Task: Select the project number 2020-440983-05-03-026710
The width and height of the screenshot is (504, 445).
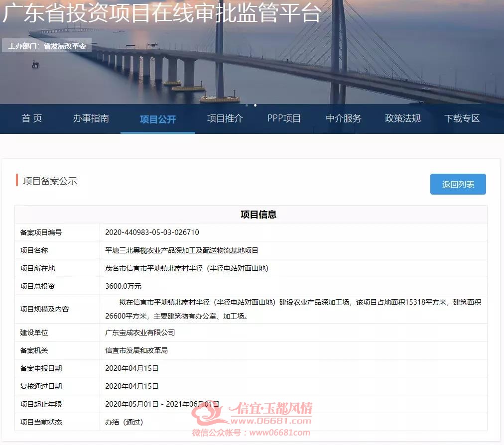Action: coord(152,232)
